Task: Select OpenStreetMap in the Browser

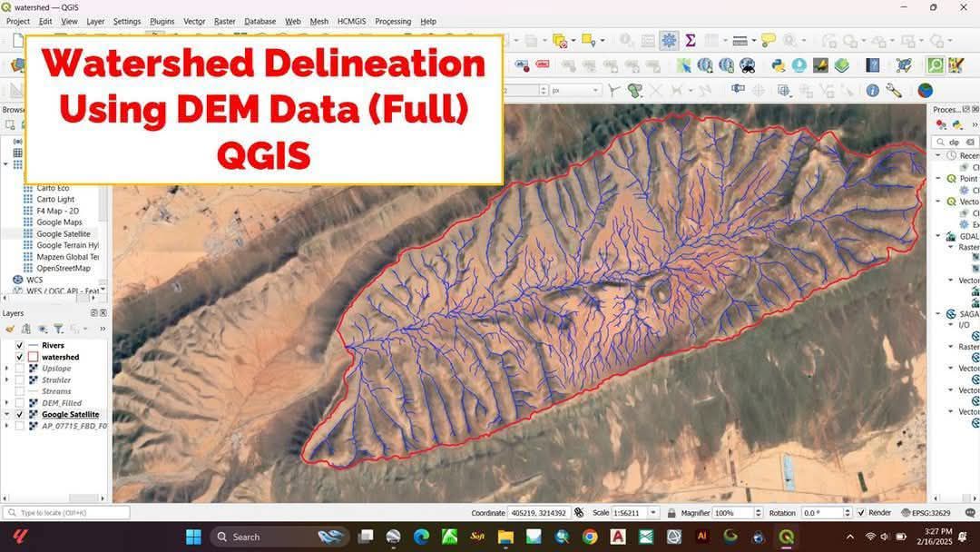Action: 64,268
